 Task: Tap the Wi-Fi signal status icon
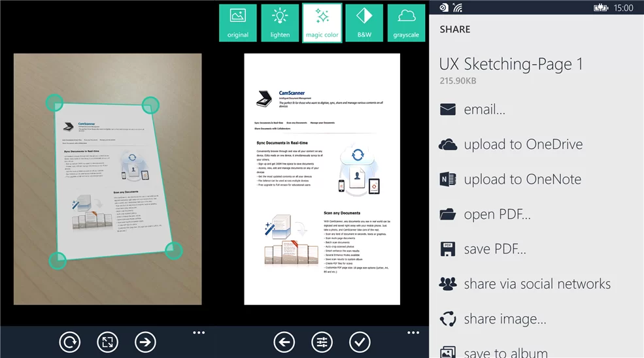458,7
